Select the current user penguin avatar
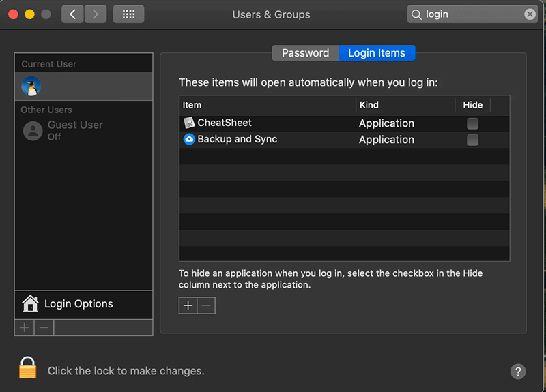Viewport: 546px width, 392px height. (x=31, y=87)
